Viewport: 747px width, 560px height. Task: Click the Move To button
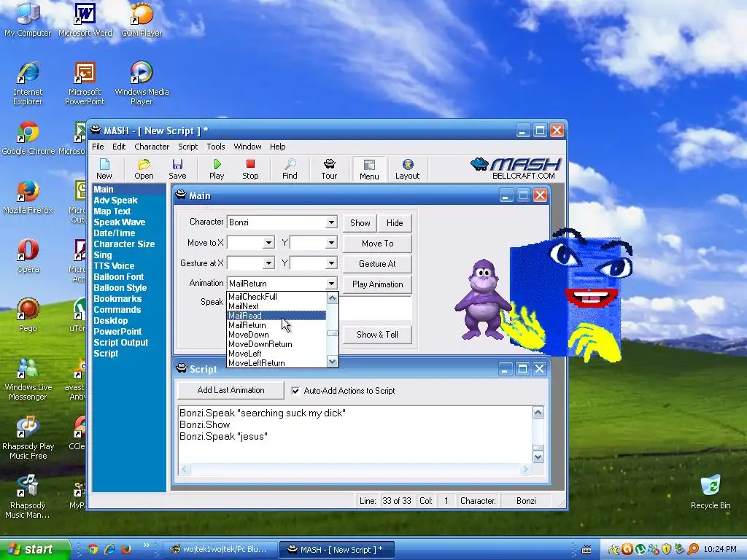pos(377,244)
